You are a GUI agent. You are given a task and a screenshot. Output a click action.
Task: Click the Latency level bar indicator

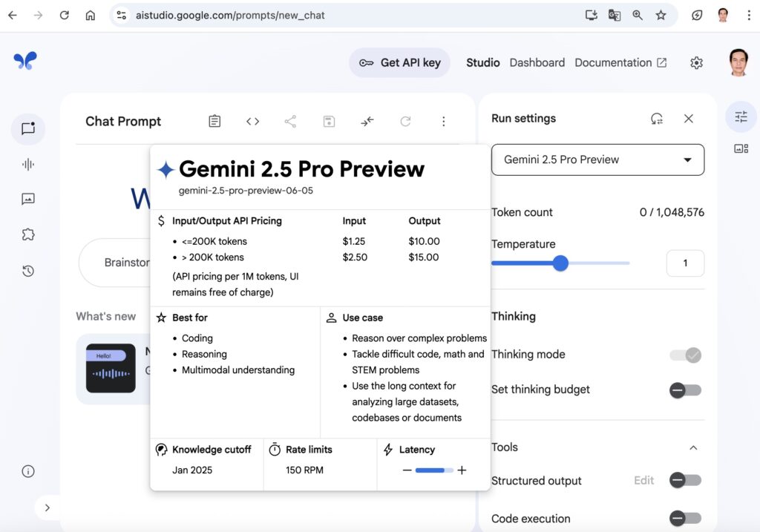434,470
